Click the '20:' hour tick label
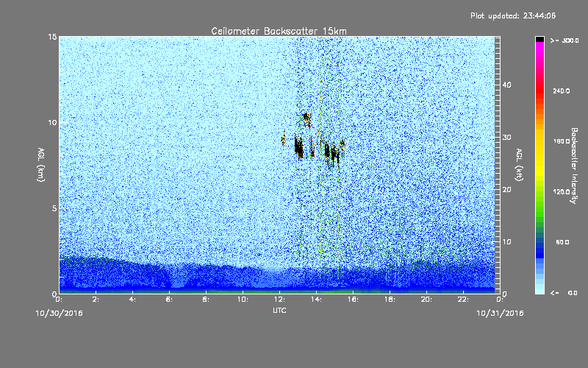The image size is (588, 368). [x=426, y=300]
